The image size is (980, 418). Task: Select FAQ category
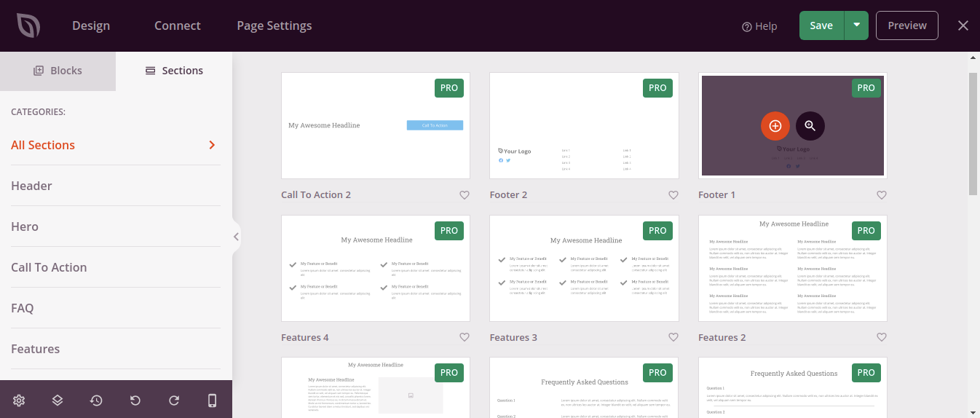[x=116, y=308]
